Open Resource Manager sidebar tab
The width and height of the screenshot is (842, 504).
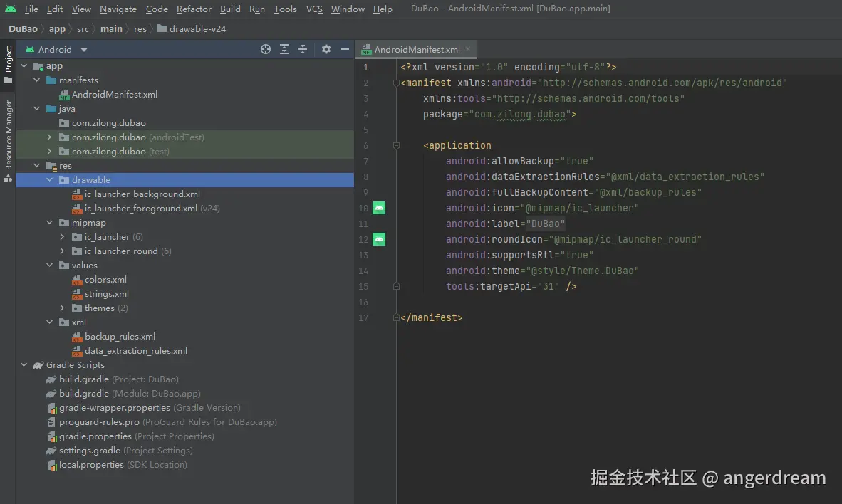point(8,141)
